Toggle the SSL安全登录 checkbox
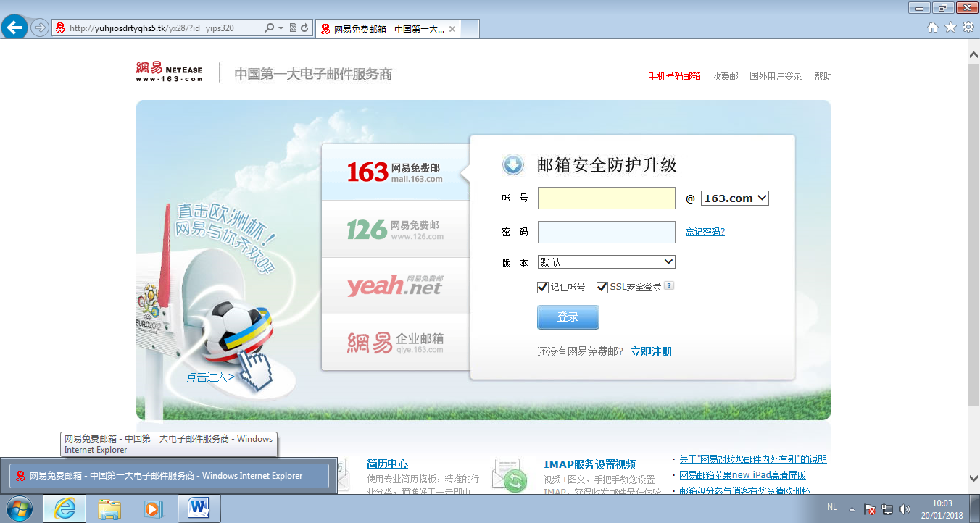Viewport: 980px width, 523px height. (x=602, y=288)
